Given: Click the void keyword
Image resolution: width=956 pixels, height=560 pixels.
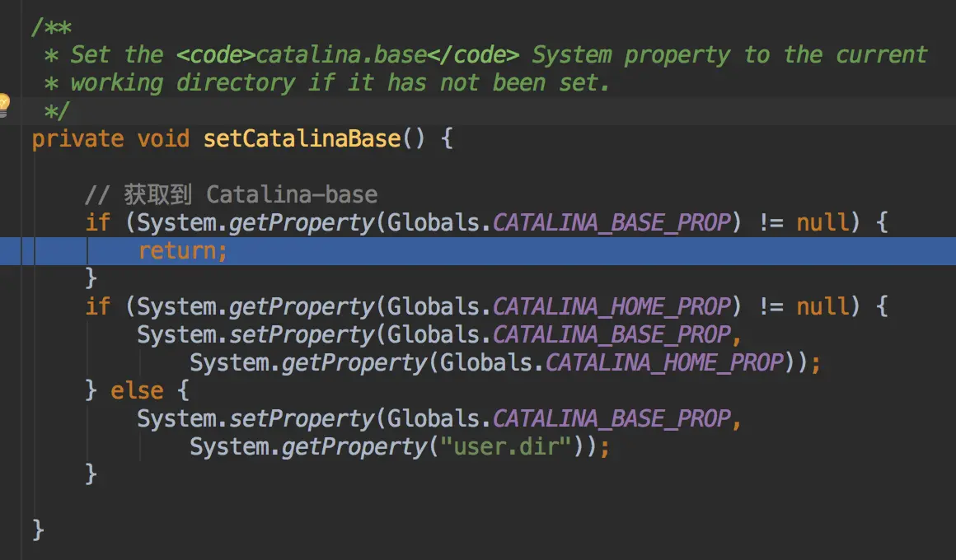Looking at the screenshot, I should tap(163, 139).
